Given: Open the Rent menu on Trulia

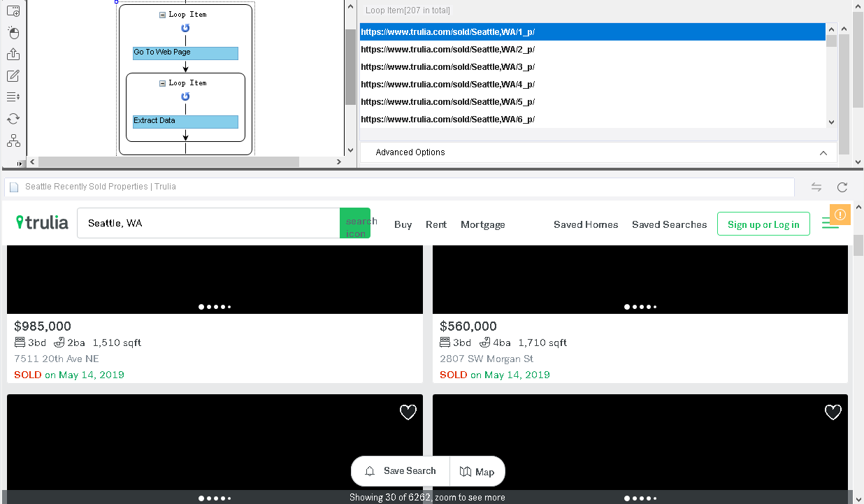Looking at the screenshot, I should (x=436, y=224).
